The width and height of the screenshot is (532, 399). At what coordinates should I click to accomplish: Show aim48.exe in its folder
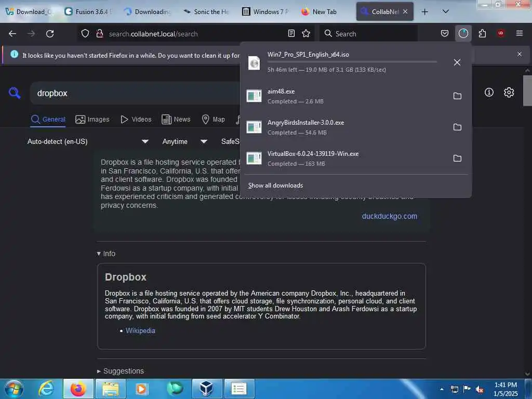coord(457,96)
